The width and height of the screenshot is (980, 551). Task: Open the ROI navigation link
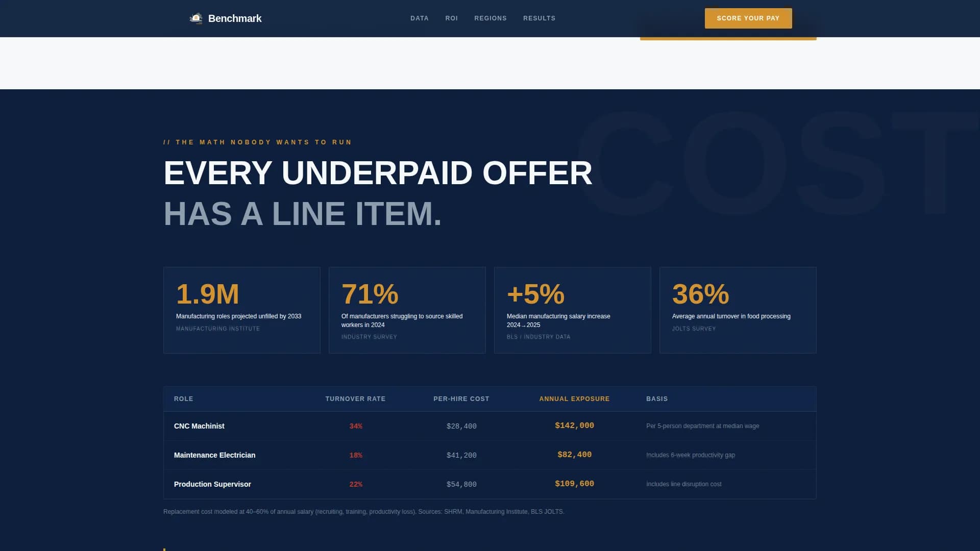452,18
